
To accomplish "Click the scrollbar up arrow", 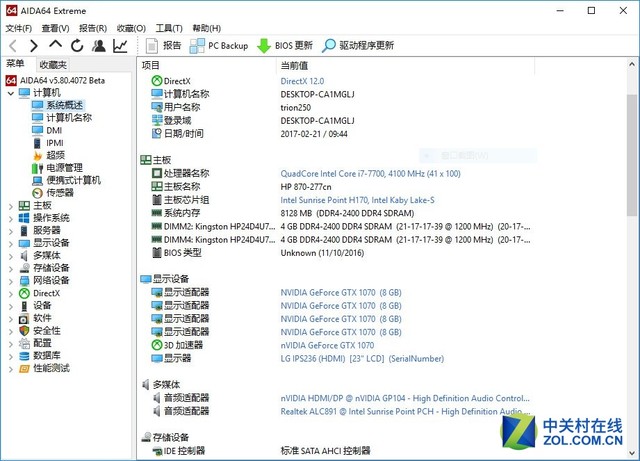I will click(x=632, y=64).
